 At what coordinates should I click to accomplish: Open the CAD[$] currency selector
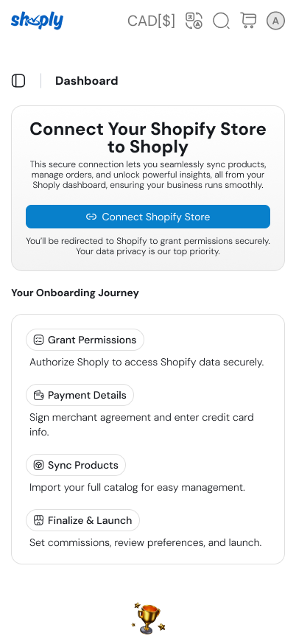point(151,21)
